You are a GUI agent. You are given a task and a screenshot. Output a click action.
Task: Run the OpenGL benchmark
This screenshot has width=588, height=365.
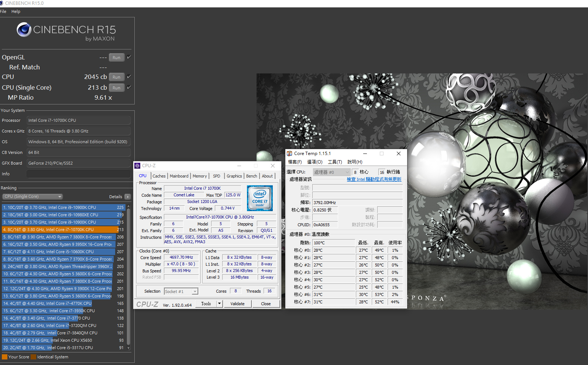pos(117,58)
